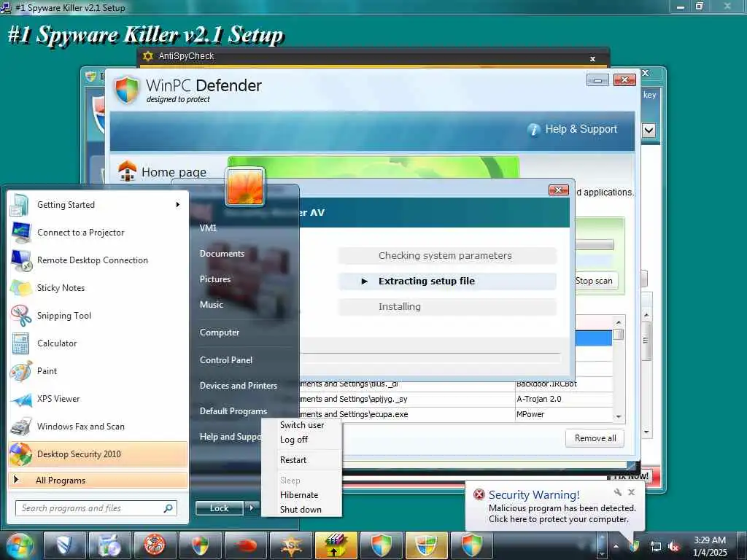Screen dimensions: 747x560
Task: Click the Desktop Security 2010 icon
Action: pyautogui.click(x=21, y=454)
